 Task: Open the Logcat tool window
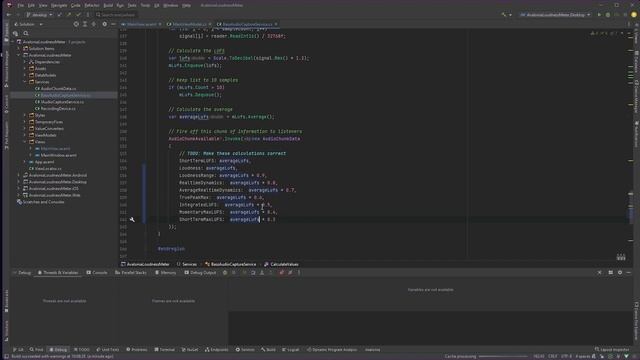[291, 350]
